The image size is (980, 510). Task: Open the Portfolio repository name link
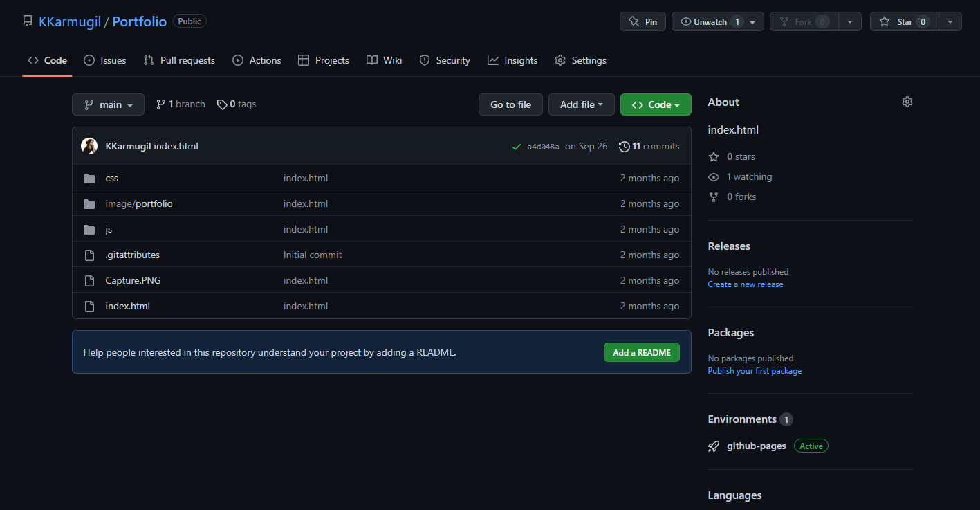[140, 21]
